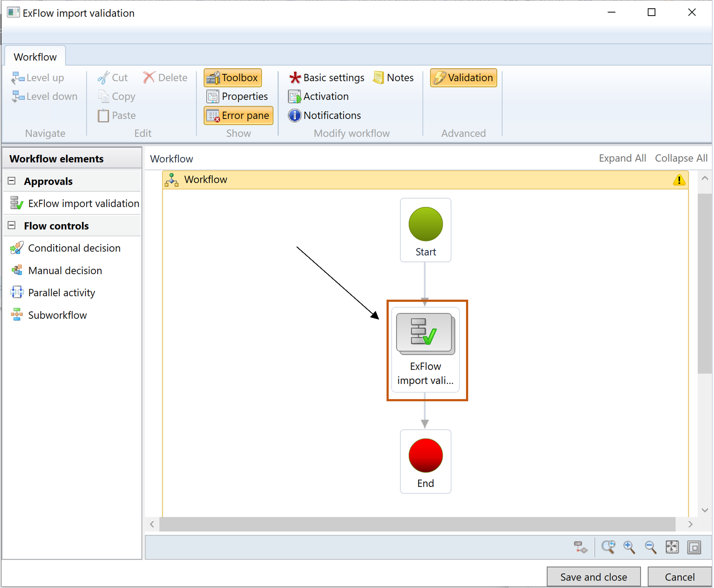Click the Cancel button

tap(680, 577)
